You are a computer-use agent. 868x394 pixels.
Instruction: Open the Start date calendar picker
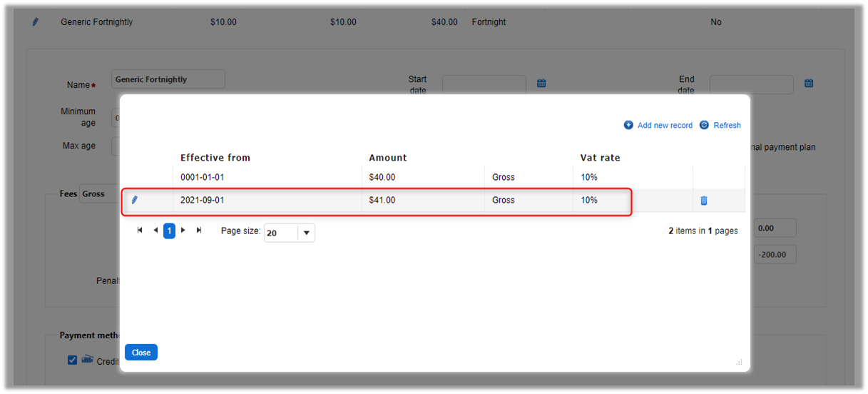click(541, 84)
